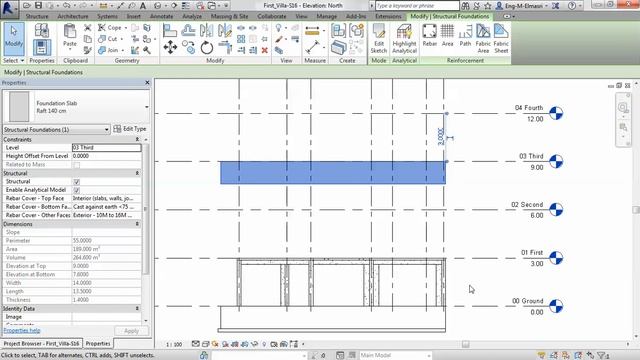Click the Height Offset From Level field
The width and height of the screenshot is (640, 360).
click(x=107, y=156)
